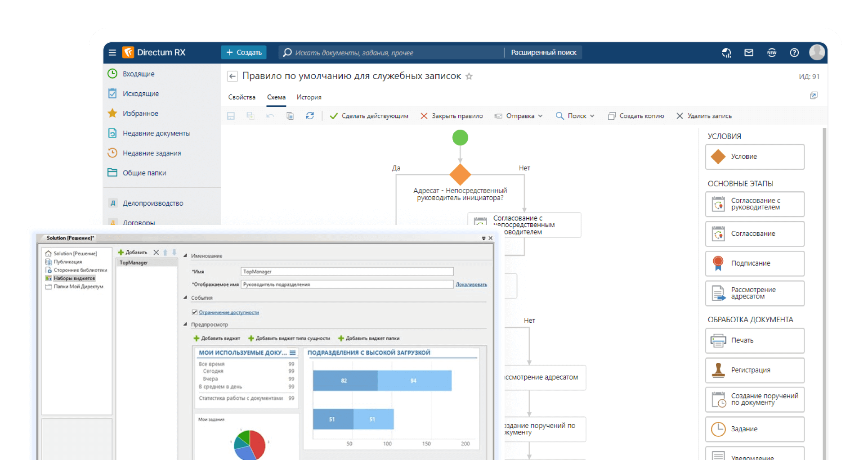The height and width of the screenshot is (460, 868).
Task: Select the orange condition diamond in the scheme
Action: tap(460, 175)
